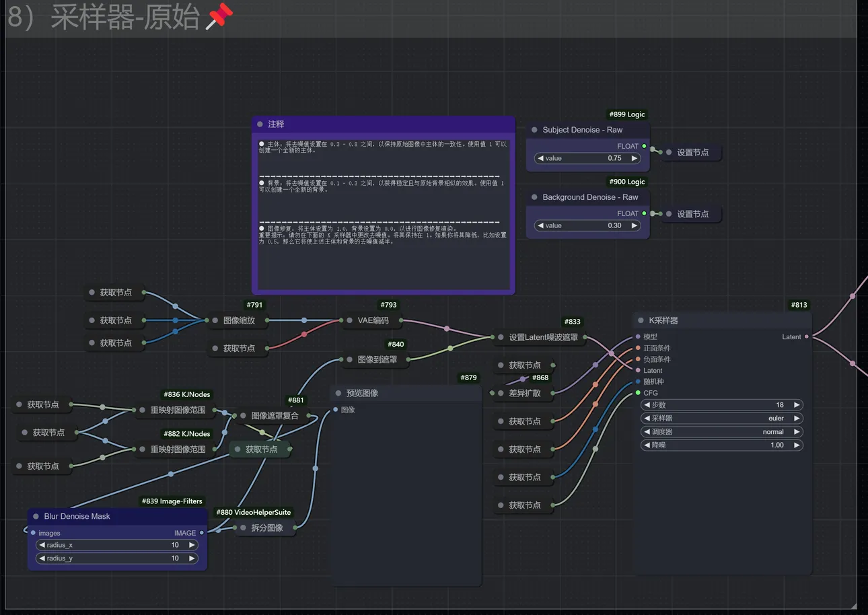Collapse the 图像遮罩复合 node dot
The image size is (868, 615).
point(244,416)
